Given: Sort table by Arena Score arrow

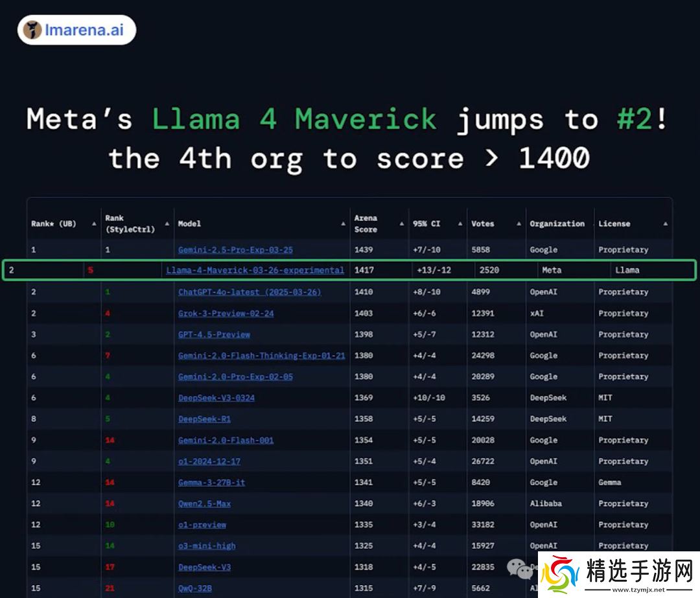Looking at the screenshot, I should click(402, 224).
